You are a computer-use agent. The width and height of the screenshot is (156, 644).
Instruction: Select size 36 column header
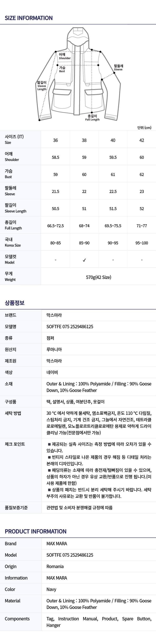55,140
